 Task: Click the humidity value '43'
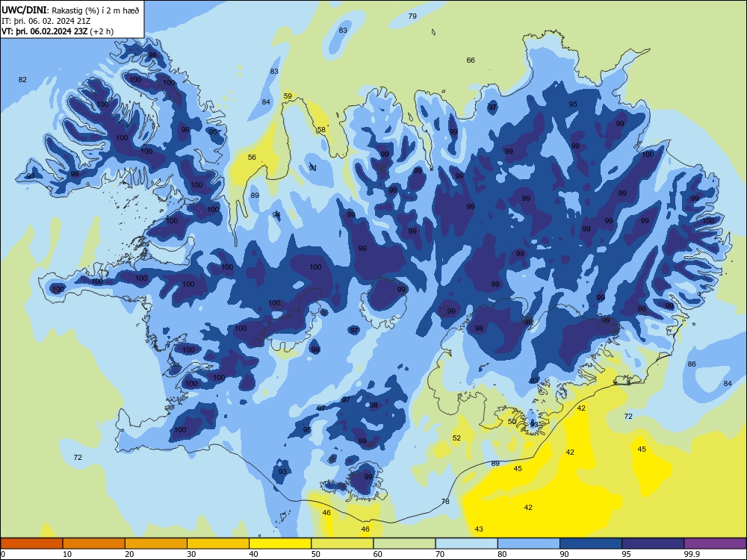(480, 529)
